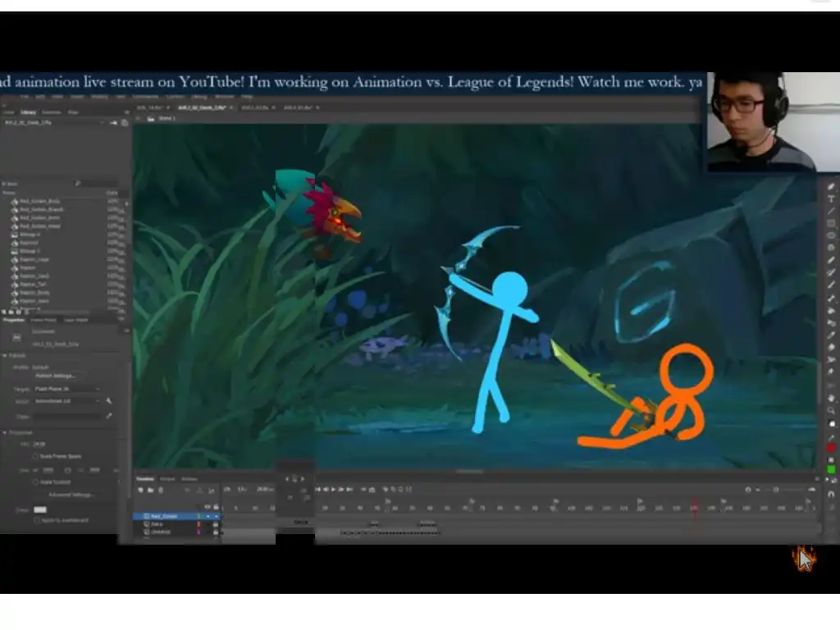Image resolution: width=840 pixels, height=630 pixels.
Task: Select the Line tool in tools panel
Action: [x=831, y=211]
